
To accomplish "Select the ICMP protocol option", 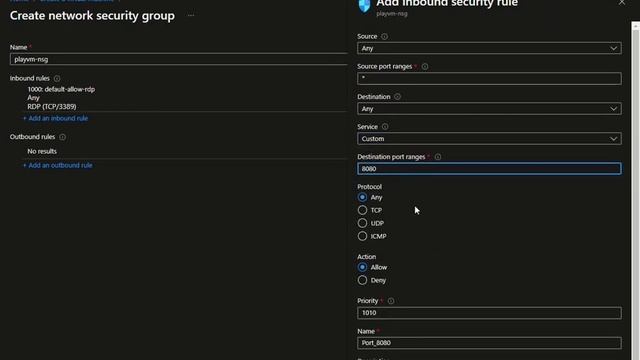I will (362, 236).
